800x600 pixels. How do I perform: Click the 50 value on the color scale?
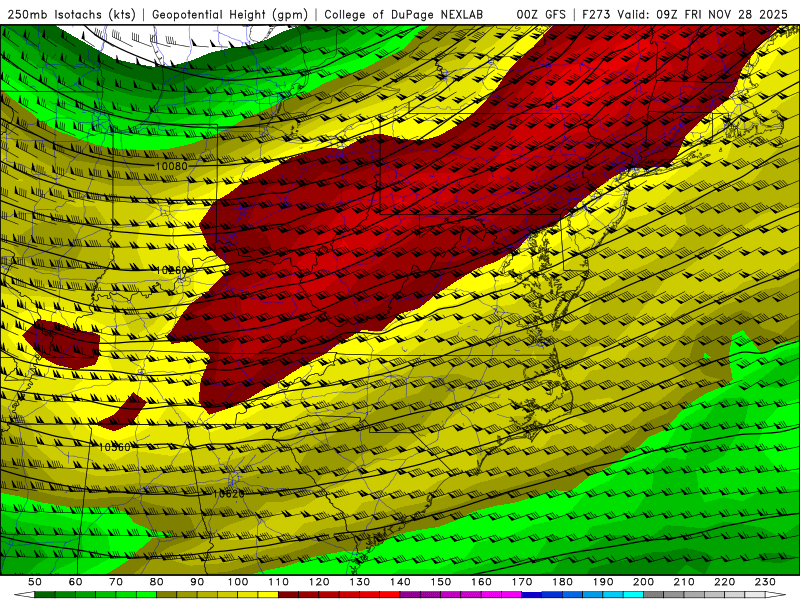(35, 582)
